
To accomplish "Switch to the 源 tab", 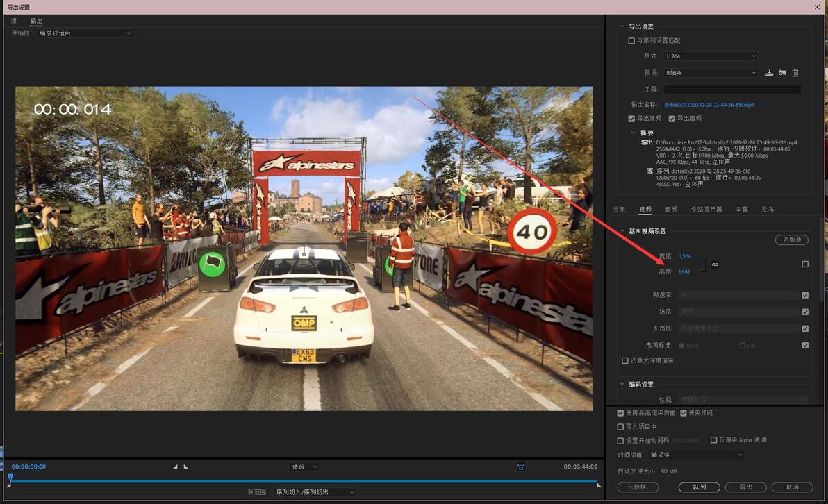I will coord(14,21).
